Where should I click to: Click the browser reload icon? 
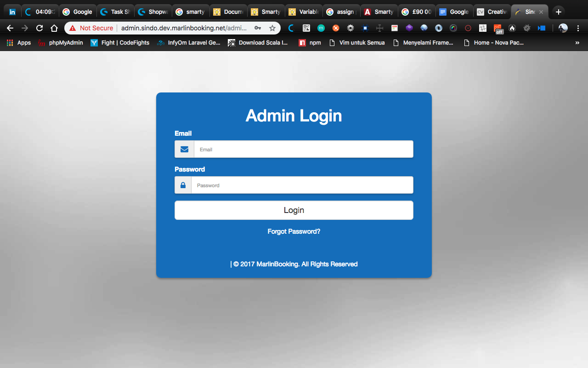pyautogui.click(x=40, y=28)
